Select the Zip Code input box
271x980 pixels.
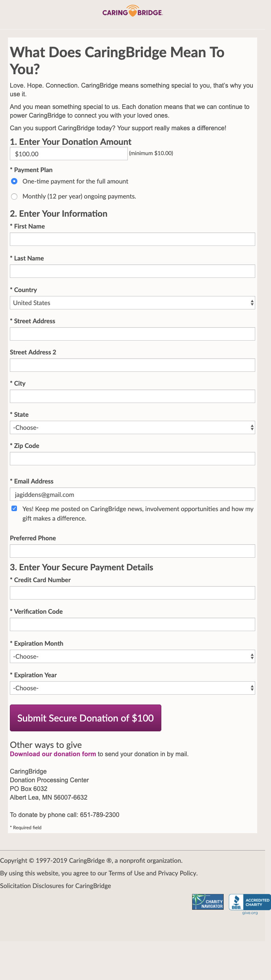tap(132, 459)
